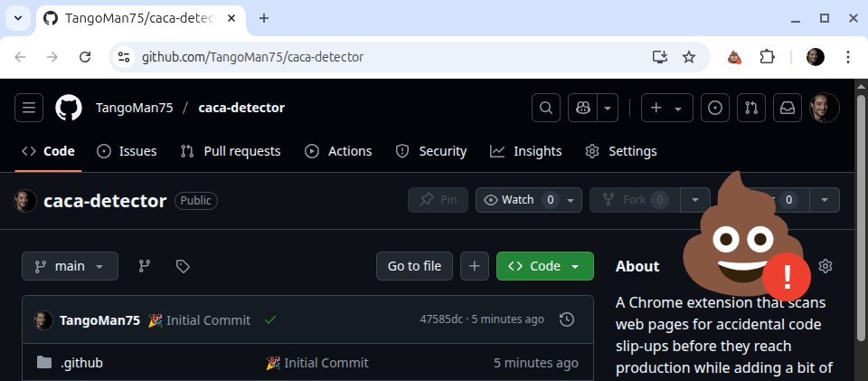
Task: Click the Go to file button
Action: 415,266
